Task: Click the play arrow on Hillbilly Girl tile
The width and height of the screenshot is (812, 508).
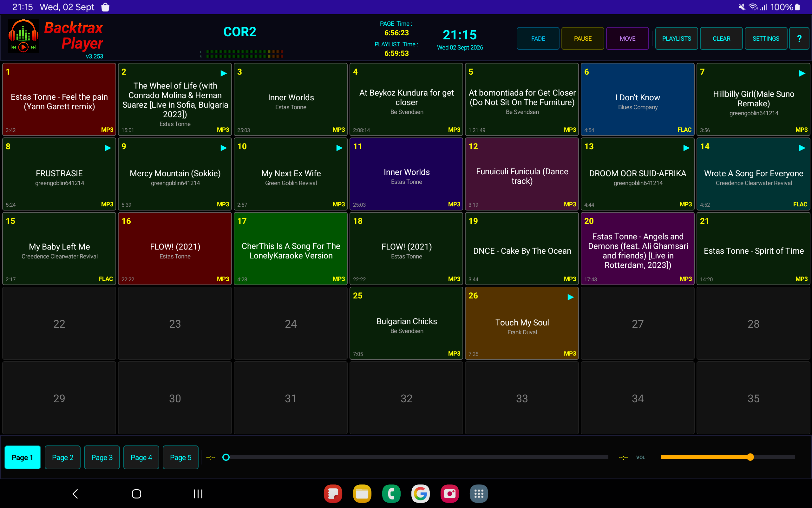Action: [802, 73]
